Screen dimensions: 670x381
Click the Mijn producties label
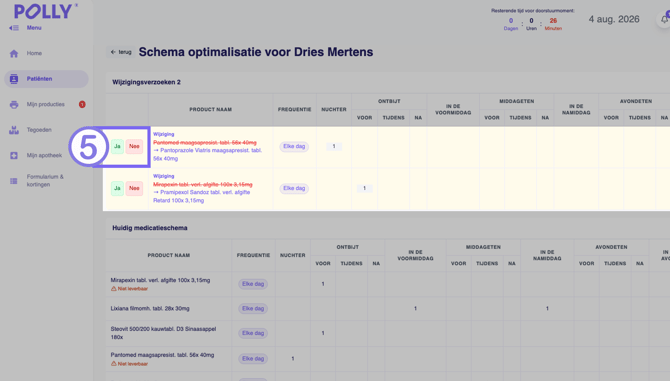pos(46,104)
